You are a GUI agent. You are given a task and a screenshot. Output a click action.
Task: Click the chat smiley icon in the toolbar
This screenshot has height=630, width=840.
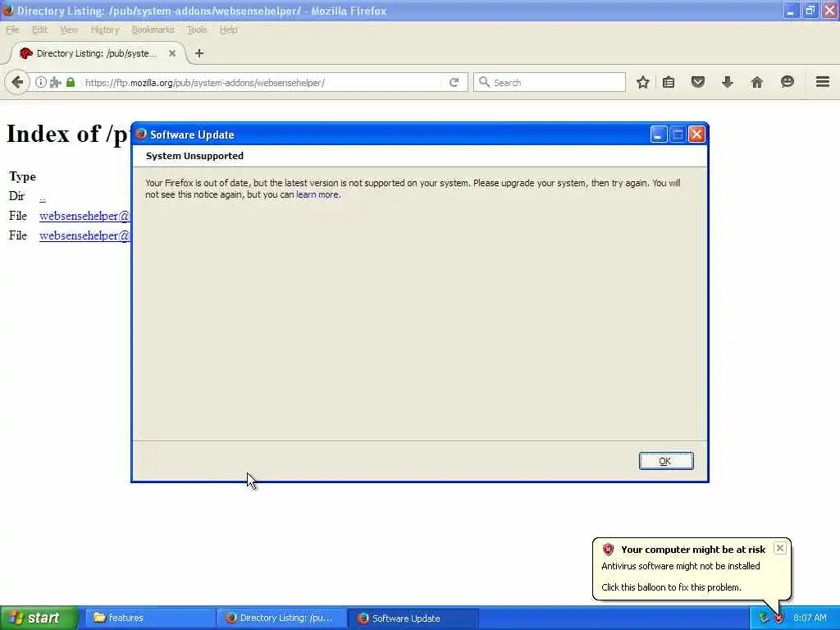(787, 82)
